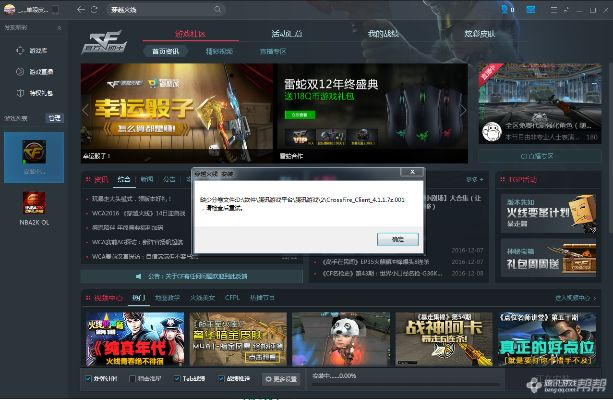Image resolution: width=613 pixels, height=400 pixels.
Task: Select the first video center tab
Action: tap(138, 298)
